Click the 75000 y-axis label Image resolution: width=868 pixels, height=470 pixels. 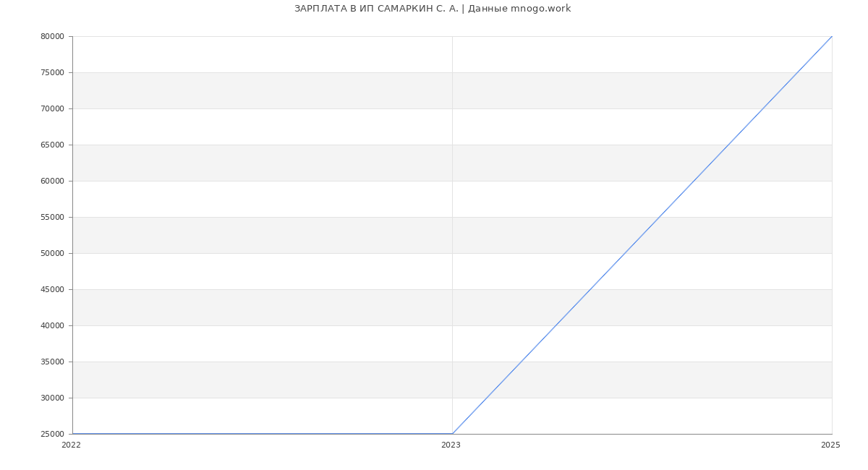pos(53,73)
